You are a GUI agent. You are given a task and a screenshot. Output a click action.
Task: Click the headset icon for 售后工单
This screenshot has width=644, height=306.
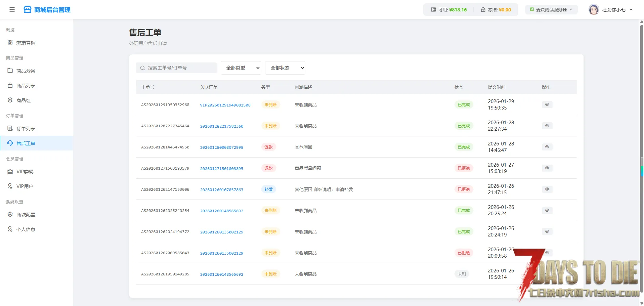click(x=10, y=143)
